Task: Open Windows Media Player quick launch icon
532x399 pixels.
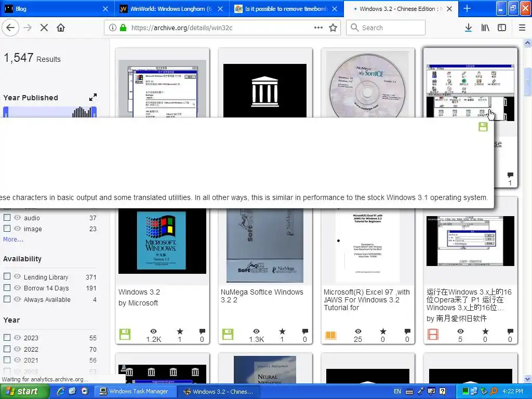Action: click(x=84, y=391)
